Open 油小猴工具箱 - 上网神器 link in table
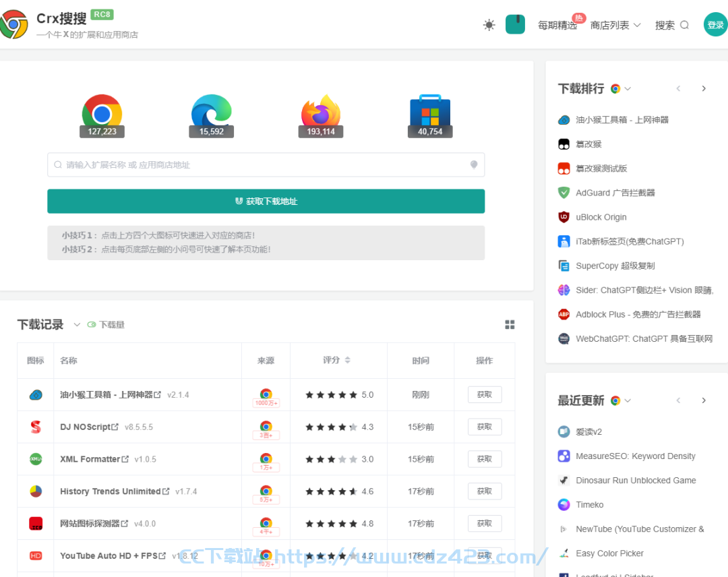 pos(111,394)
